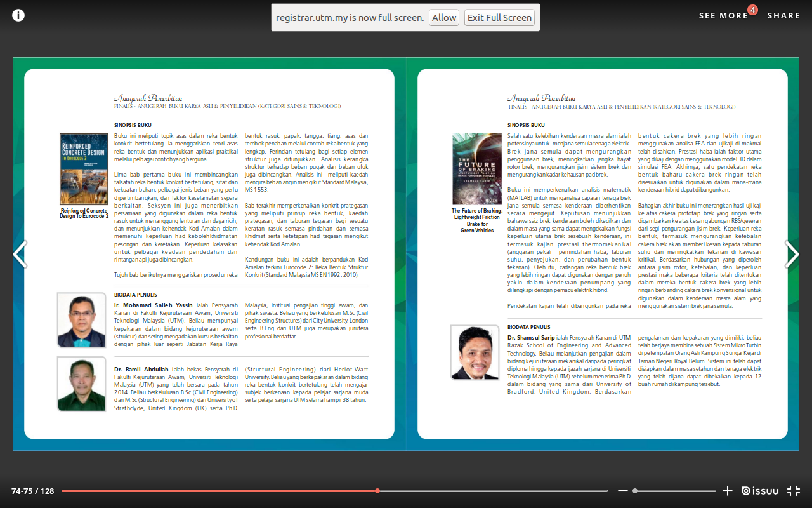Go to the previous page with left arrow
Image resolution: width=812 pixels, height=508 pixels.
(x=20, y=254)
